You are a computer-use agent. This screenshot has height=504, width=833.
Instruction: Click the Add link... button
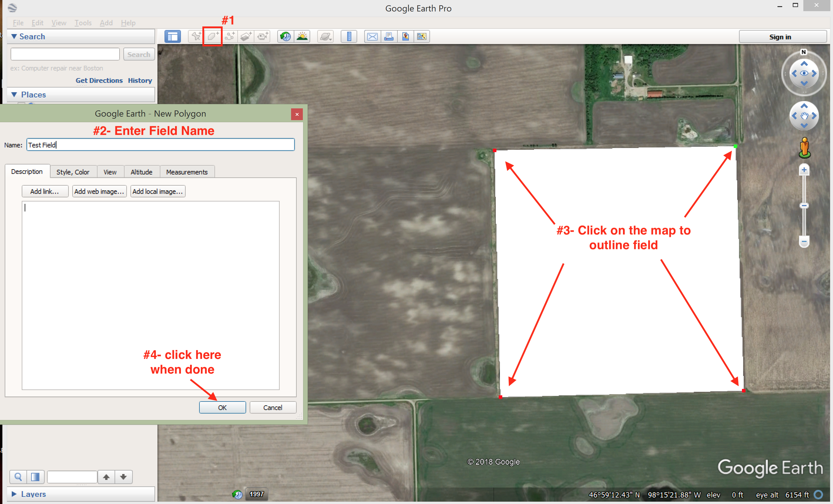pyautogui.click(x=45, y=191)
